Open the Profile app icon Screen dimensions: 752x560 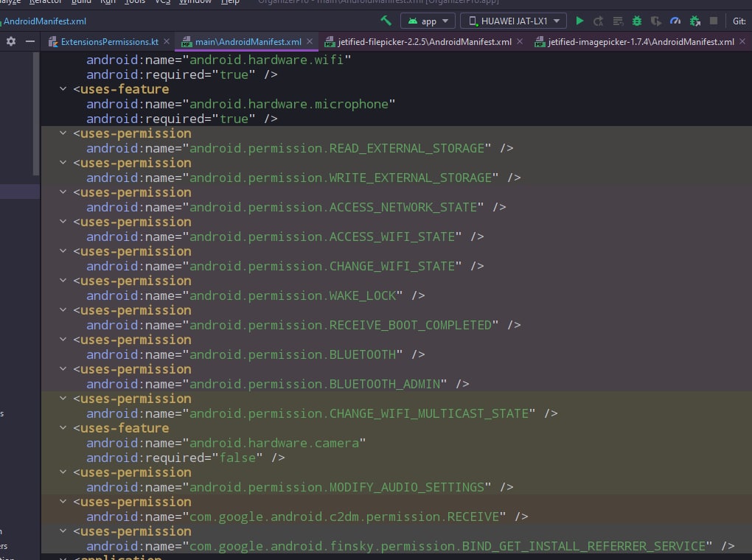point(675,21)
